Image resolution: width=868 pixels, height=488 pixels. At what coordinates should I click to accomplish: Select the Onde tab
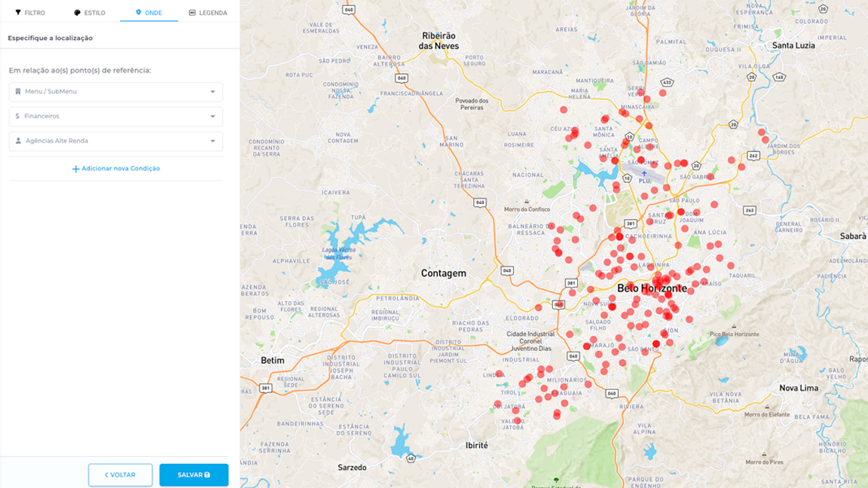(x=148, y=13)
